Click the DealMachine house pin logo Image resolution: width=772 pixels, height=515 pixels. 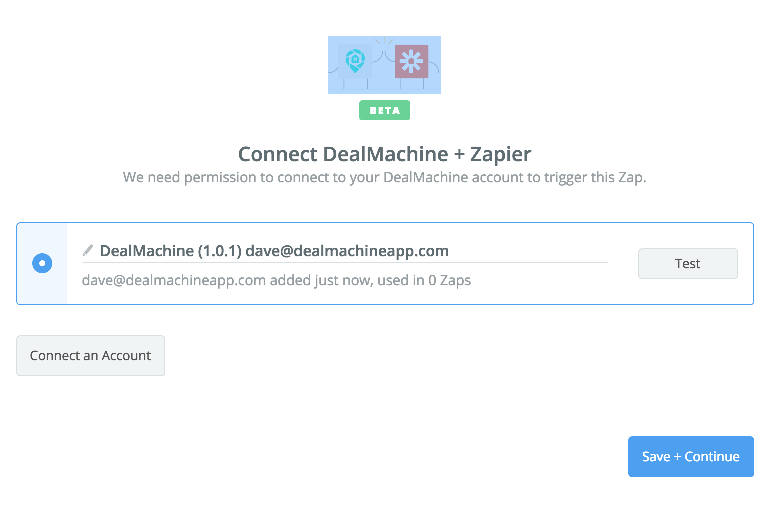coord(355,61)
